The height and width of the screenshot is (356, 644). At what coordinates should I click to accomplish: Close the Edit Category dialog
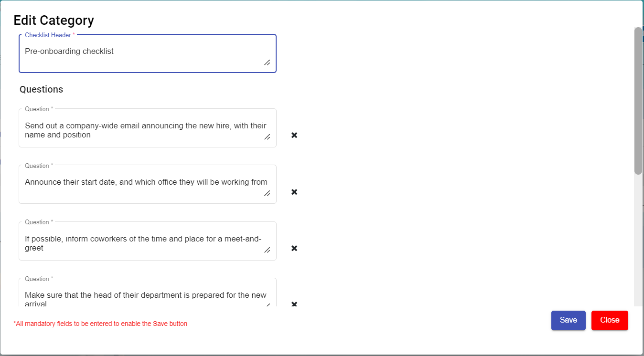610,320
